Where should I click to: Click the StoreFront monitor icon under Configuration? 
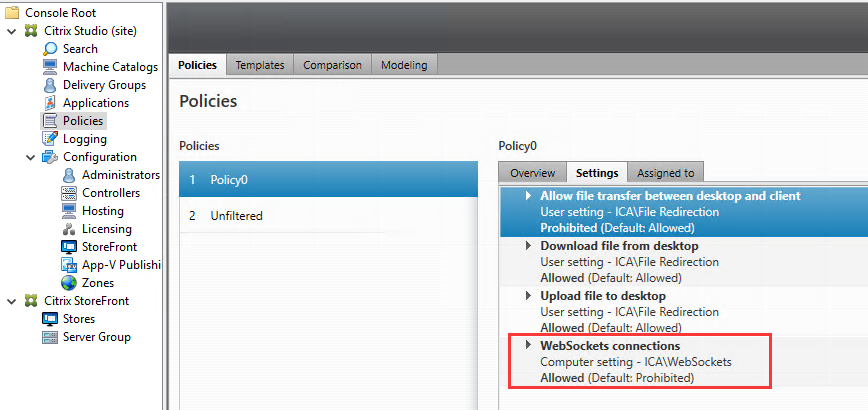click(69, 247)
